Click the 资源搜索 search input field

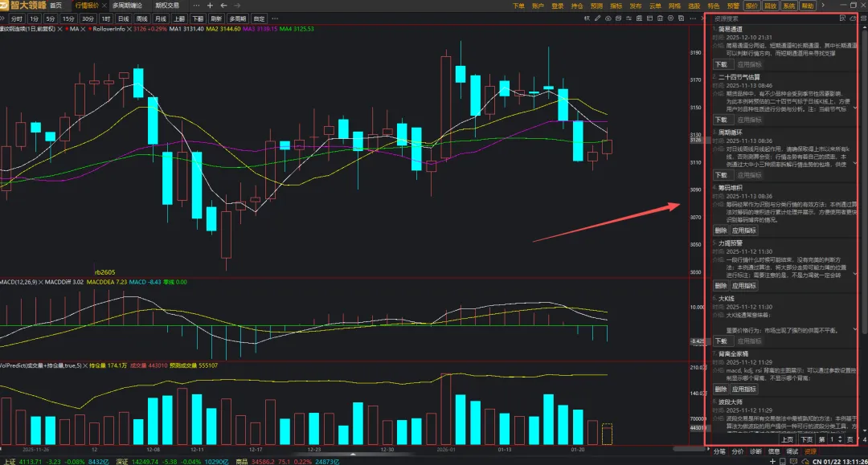coord(774,18)
